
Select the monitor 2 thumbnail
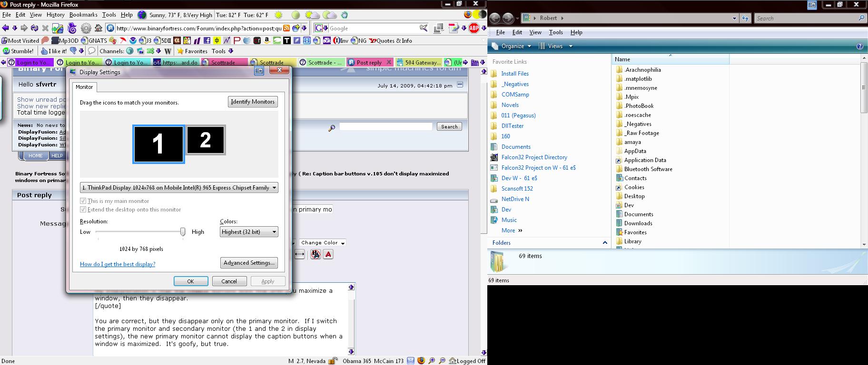(x=205, y=140)
